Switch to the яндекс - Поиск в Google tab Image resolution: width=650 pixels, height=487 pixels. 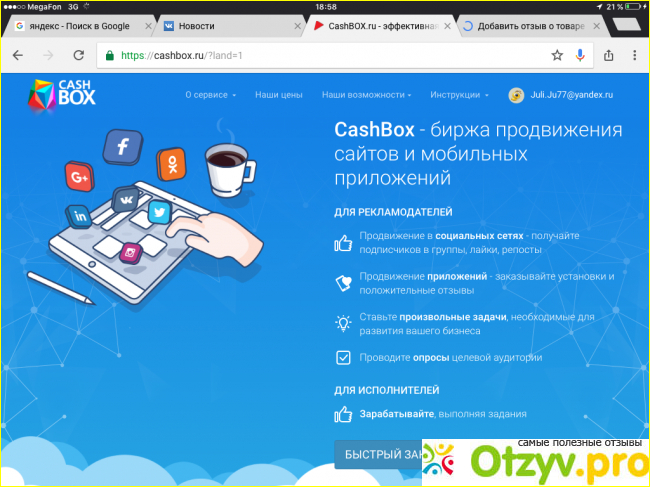tap(76, 25)
